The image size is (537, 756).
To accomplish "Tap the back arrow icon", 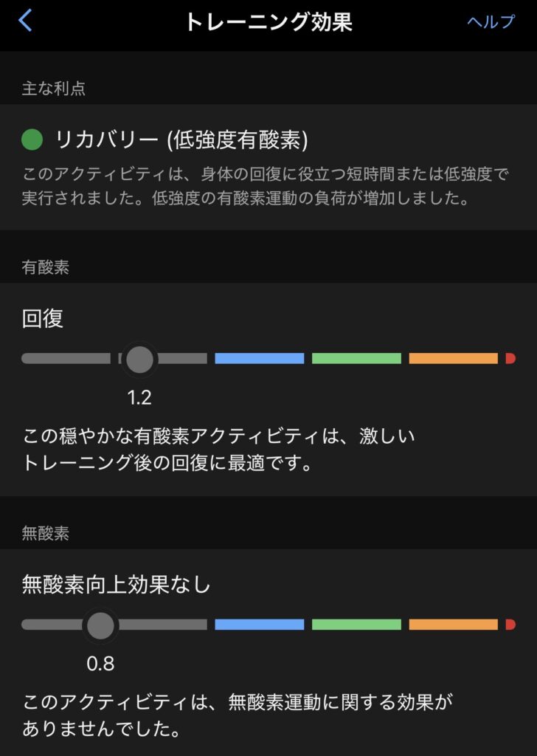I will tap(26, 21).
